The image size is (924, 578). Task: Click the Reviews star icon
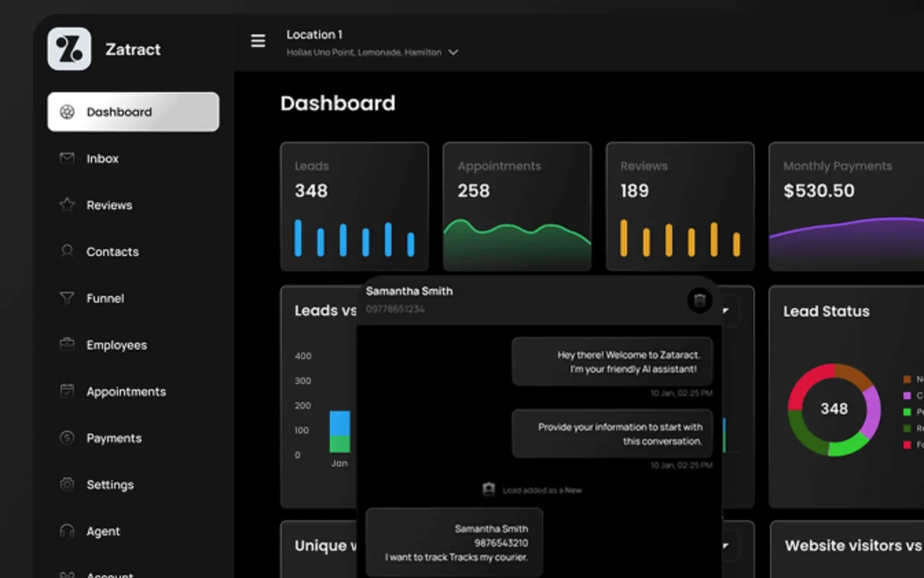[67, 204]
